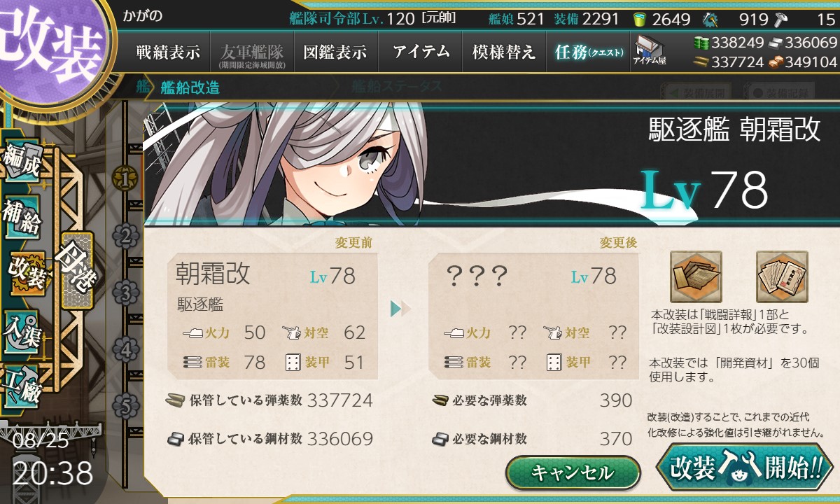Image resolution: width=840 pixels, height=504 pixels.
Task: Select fleet number 1 marker
Action: [125, 178]
